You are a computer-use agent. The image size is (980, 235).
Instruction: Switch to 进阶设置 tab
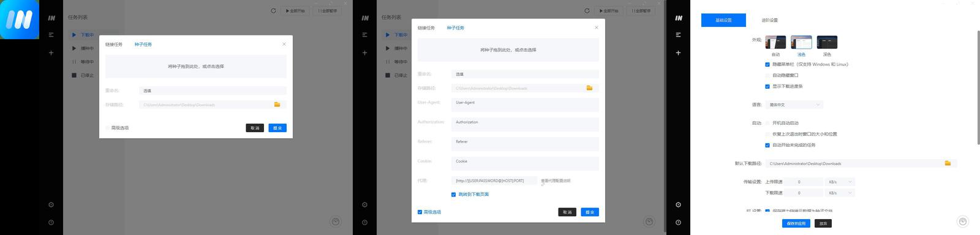(769, 20)
